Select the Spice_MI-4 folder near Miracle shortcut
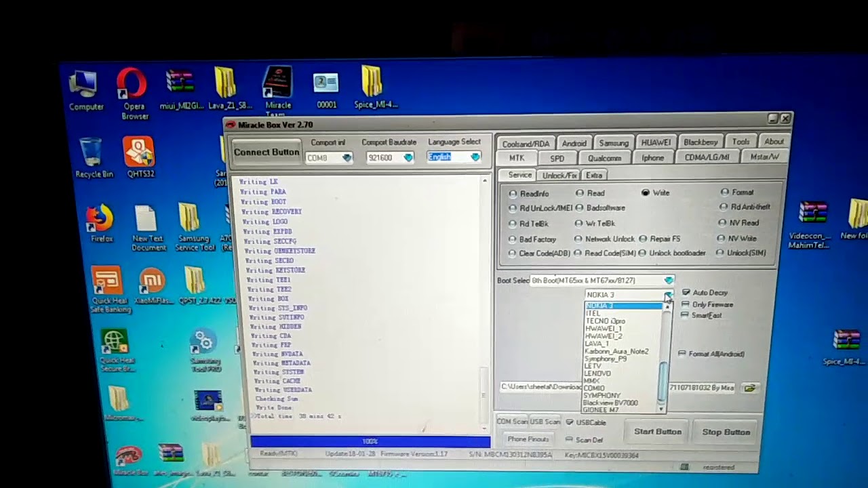 click(374, 87)
